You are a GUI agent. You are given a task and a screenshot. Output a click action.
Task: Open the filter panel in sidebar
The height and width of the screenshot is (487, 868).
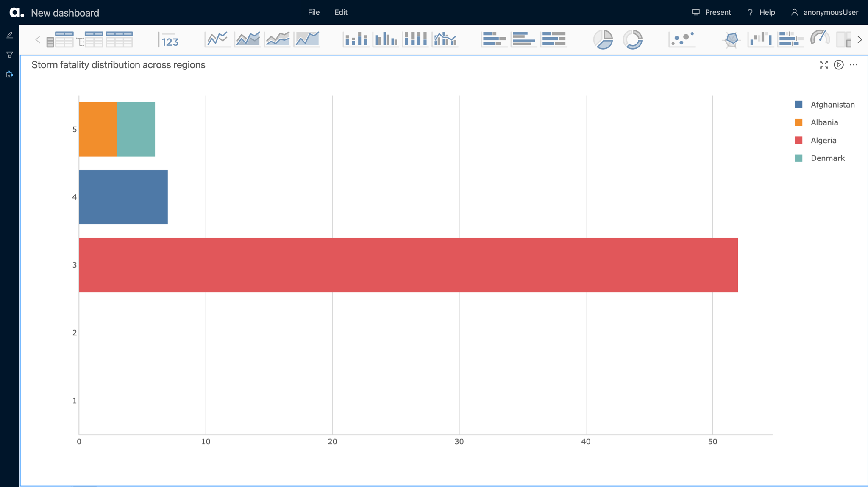coord(9,55)
